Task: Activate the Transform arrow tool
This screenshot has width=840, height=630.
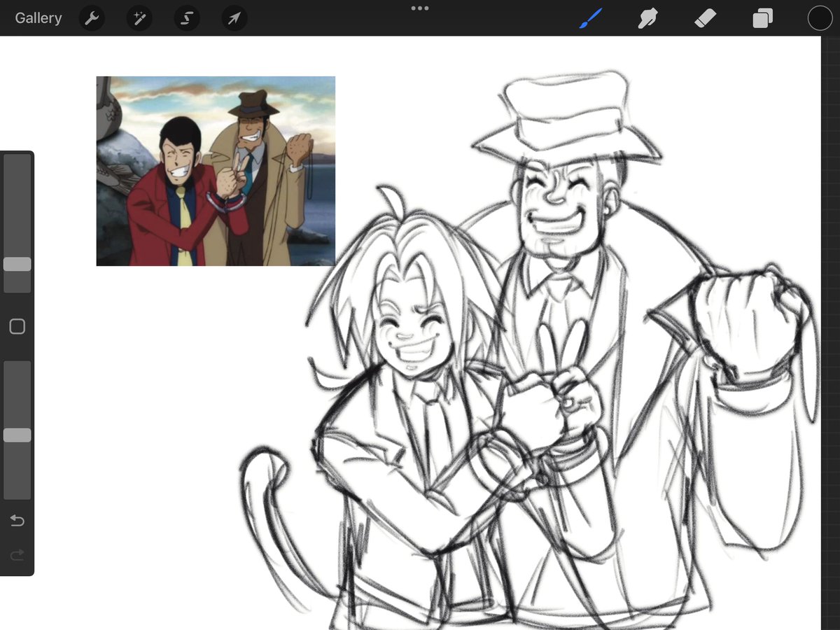Action: pyautogui.click(x=234, y=18)
